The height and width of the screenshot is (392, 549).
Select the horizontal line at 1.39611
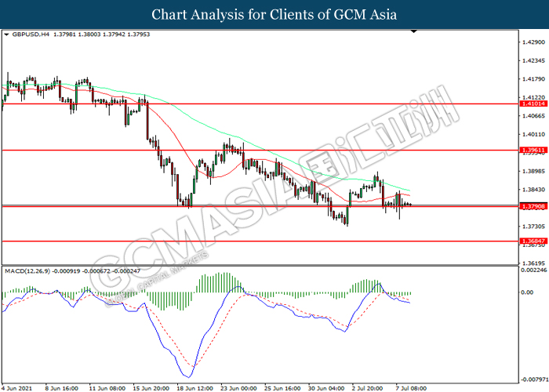[x=260, y=151]
